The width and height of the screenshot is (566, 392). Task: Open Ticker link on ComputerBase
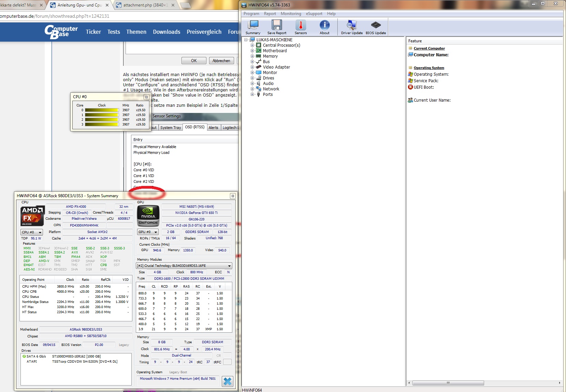pos(93,32)
